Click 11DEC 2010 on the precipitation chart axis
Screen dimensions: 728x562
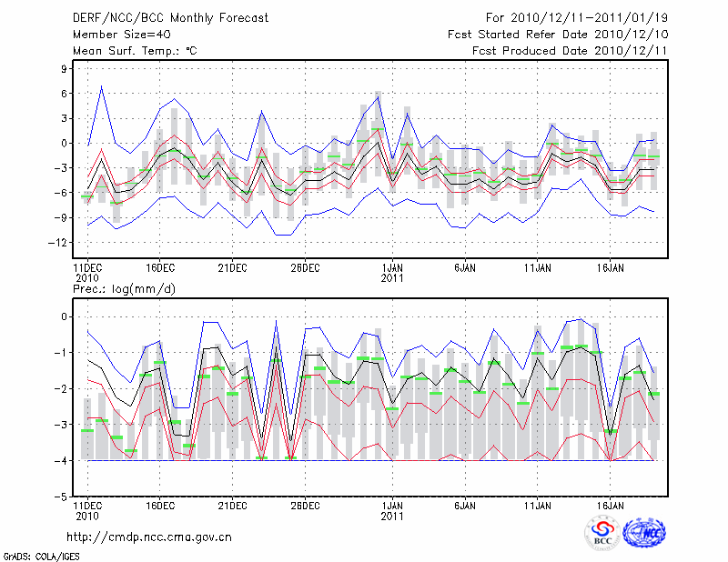click(86, 508)
